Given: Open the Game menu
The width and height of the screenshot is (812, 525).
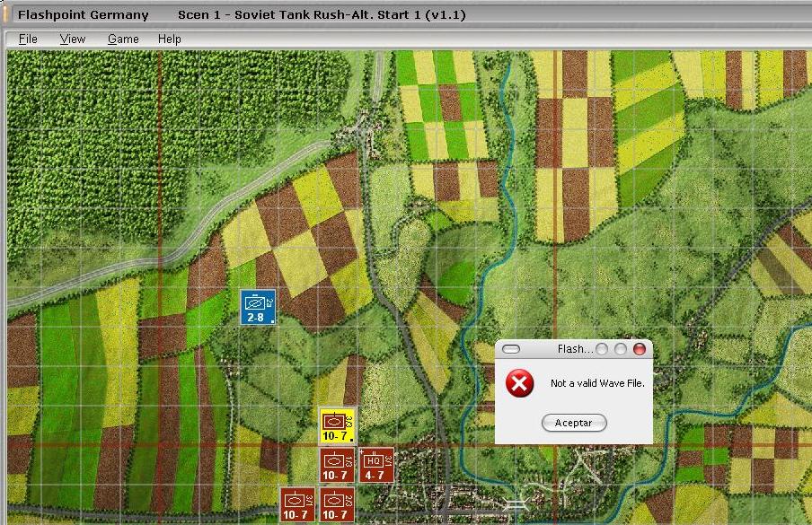Looking at the screenshot, I should pos(123,39).
